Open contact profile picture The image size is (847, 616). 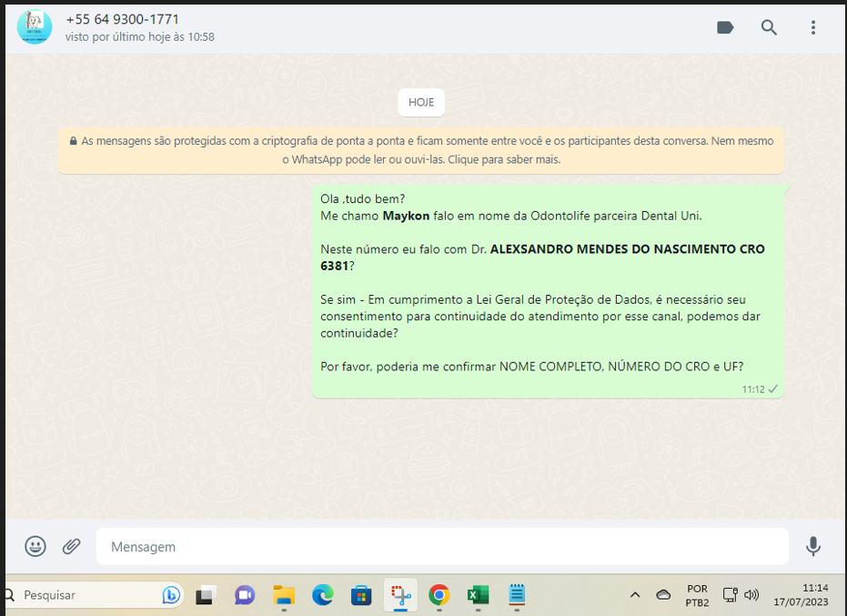tap(35, 27)
